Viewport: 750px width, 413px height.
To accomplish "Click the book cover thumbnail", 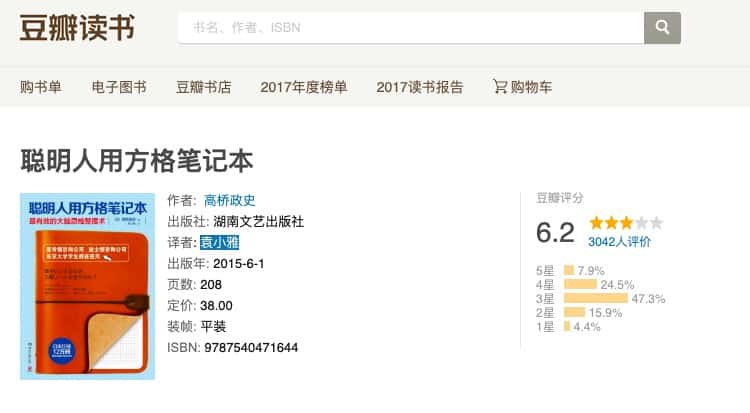I will [88, 286].
